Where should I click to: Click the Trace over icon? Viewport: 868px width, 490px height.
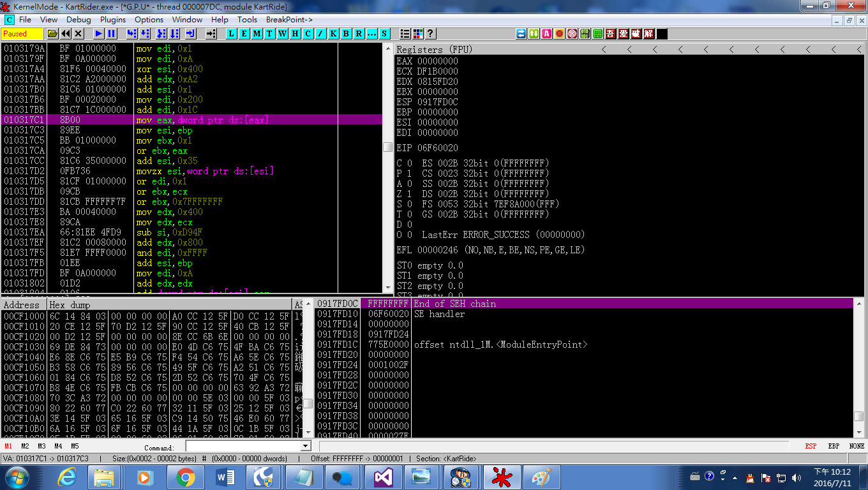click(174, 34)
